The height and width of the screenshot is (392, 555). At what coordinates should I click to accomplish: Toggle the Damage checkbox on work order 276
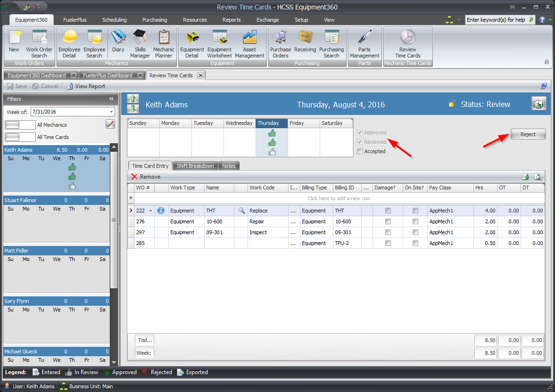(388, 221)
